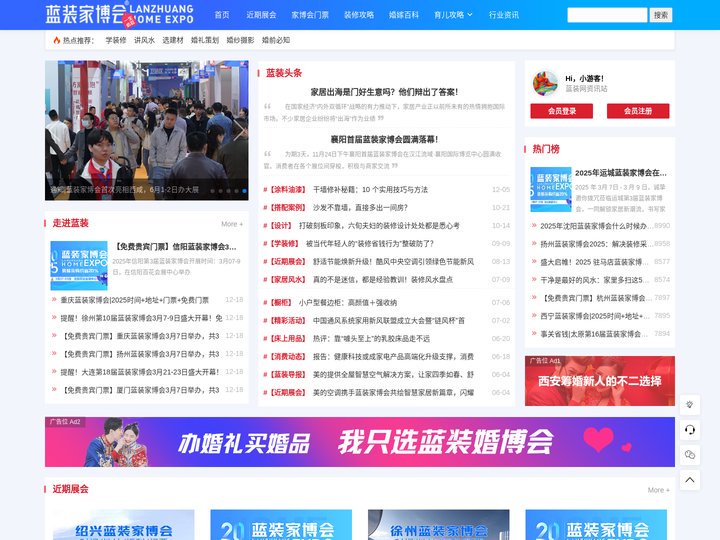The height and width of the screenshot is (540, 720).
Task: Open the 学装修 hot recommendation link
Action: [116, 40]
